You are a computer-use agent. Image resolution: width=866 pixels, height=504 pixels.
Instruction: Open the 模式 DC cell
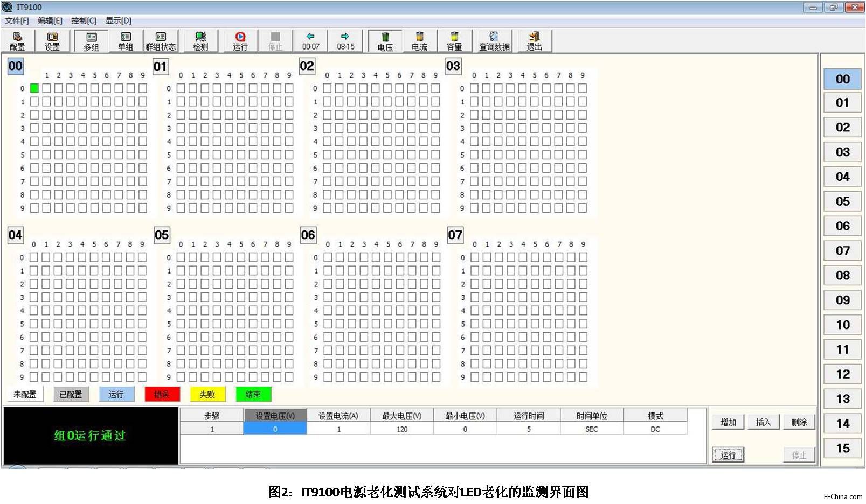click(655, 429)
